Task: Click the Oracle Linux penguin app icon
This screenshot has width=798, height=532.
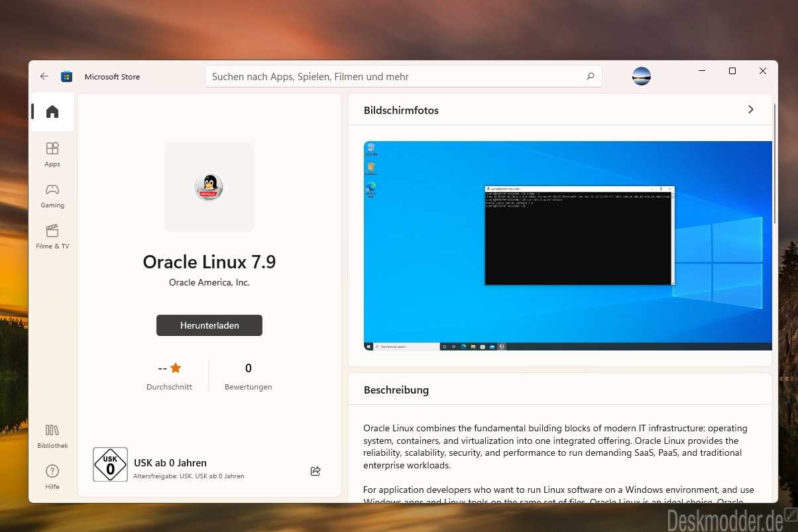Action: coord(209,187)
